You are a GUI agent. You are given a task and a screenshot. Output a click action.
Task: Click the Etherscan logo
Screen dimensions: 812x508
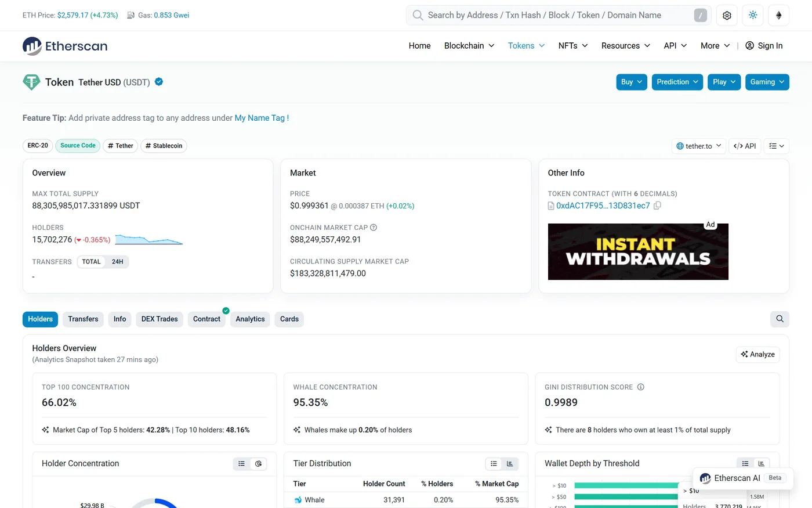(x=65, y=46)
